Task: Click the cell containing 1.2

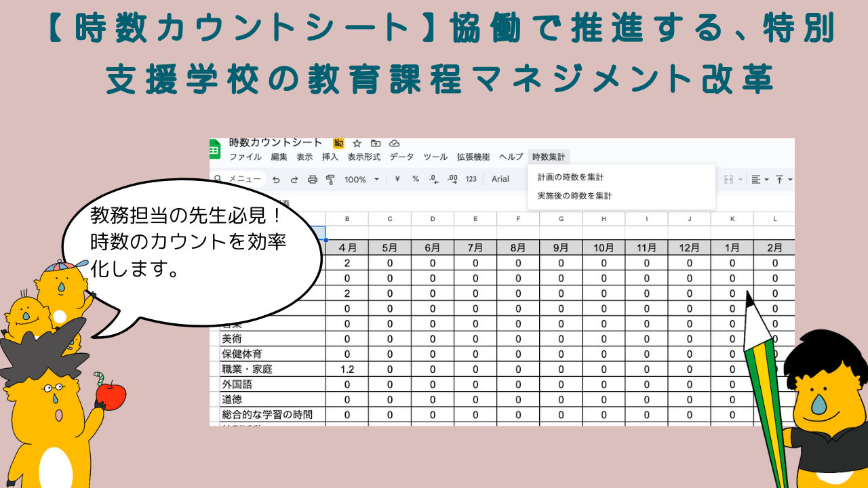Action: (347, 369)
